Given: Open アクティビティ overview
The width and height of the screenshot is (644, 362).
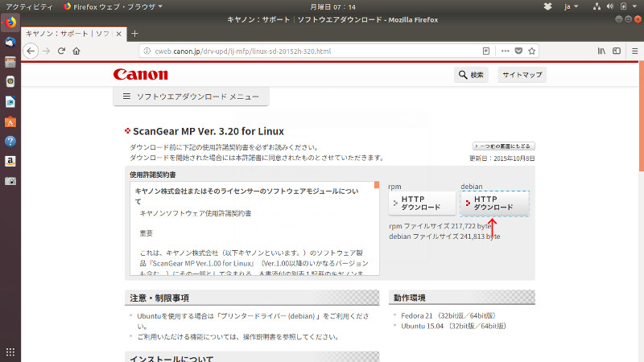Looking at the screenshot, I should click(x=29, y=6).
